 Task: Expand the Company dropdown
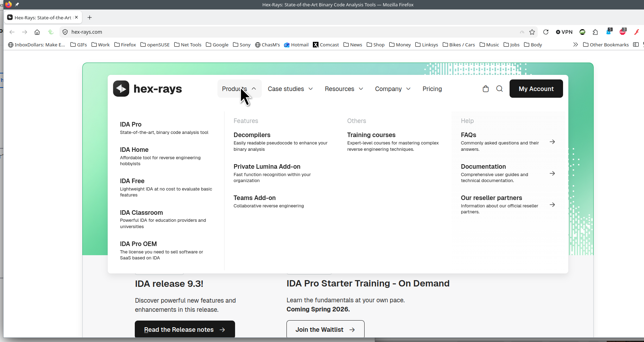point(393,89)
